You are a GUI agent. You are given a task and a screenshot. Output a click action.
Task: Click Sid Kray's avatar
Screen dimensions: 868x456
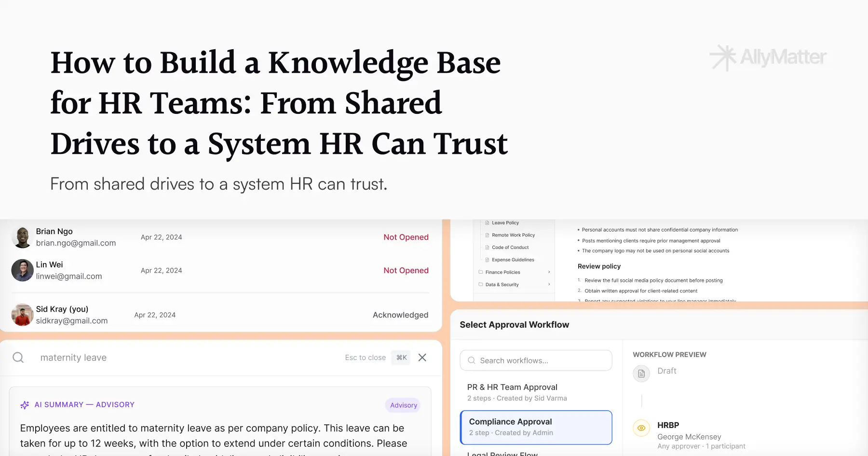click(22, 315)
